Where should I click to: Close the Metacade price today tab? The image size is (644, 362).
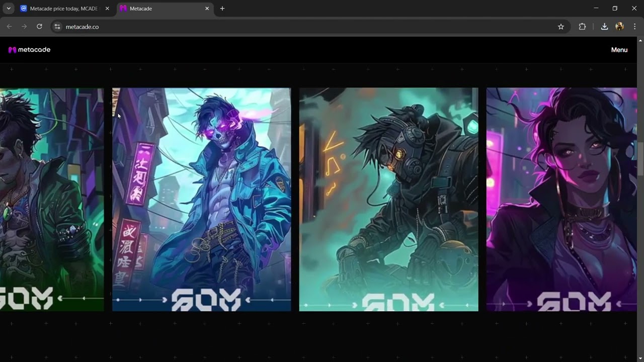[107, 9]
